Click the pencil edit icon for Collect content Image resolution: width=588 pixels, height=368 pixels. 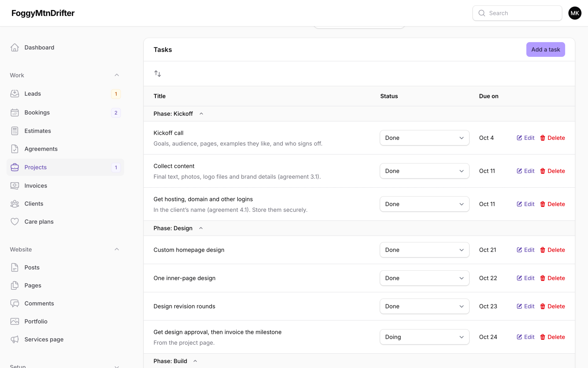coord(519,171)
